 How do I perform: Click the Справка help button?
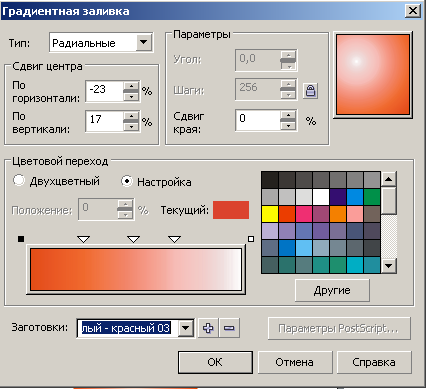click(x=374, y=362)
